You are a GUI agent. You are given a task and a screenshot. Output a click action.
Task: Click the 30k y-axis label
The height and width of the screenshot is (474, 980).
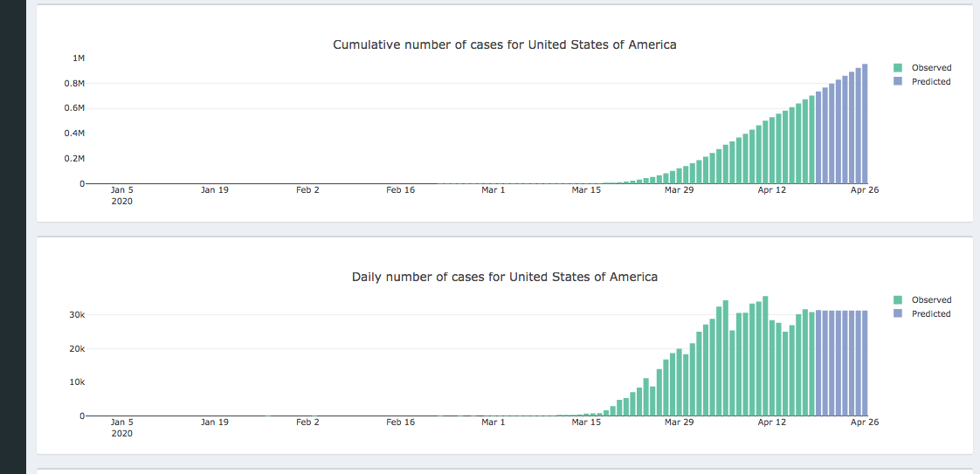[76, 315]
